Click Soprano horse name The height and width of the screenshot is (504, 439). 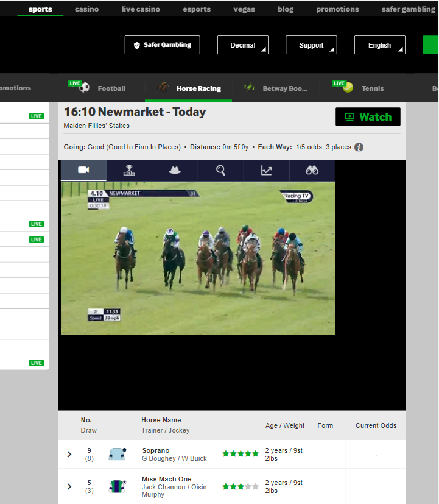coord(156,450)
